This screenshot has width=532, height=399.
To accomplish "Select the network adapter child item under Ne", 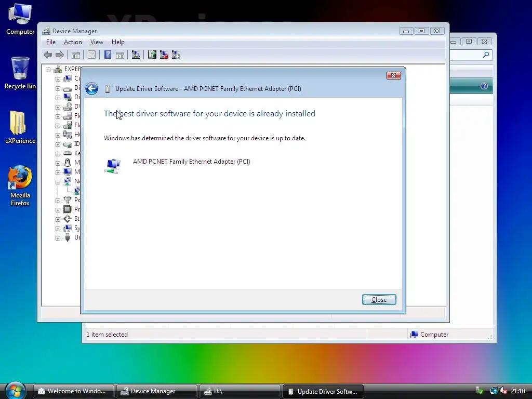I will 77,191.
